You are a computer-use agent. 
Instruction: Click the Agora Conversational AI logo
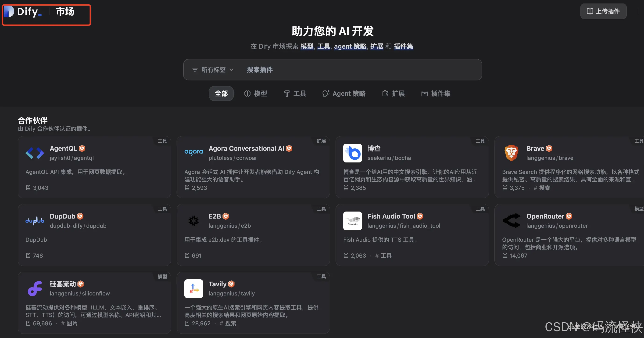(x=193, y=152)
